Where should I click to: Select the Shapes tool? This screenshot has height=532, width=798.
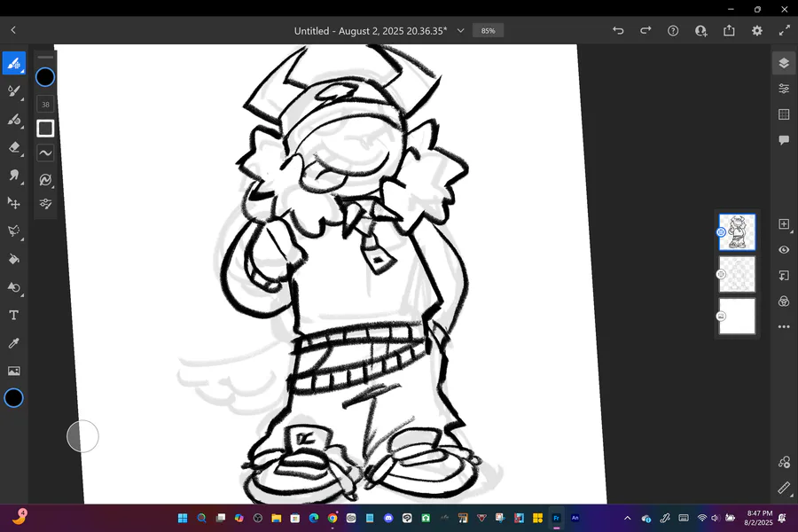[x=13, y=287]
